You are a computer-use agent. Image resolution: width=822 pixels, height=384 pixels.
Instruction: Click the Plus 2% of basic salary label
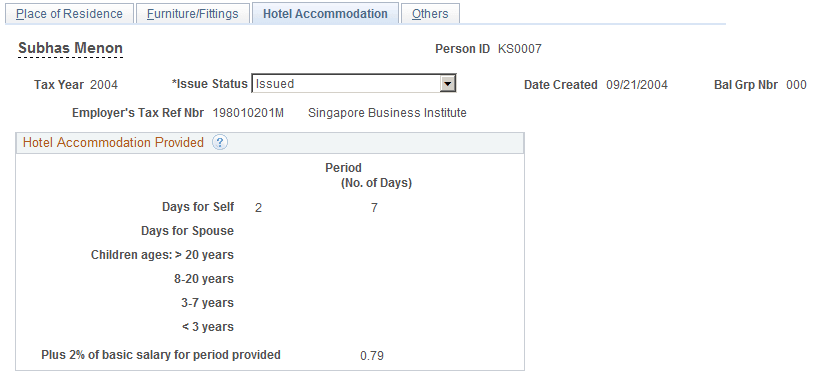pyautogui.click(x=161, y=355)
